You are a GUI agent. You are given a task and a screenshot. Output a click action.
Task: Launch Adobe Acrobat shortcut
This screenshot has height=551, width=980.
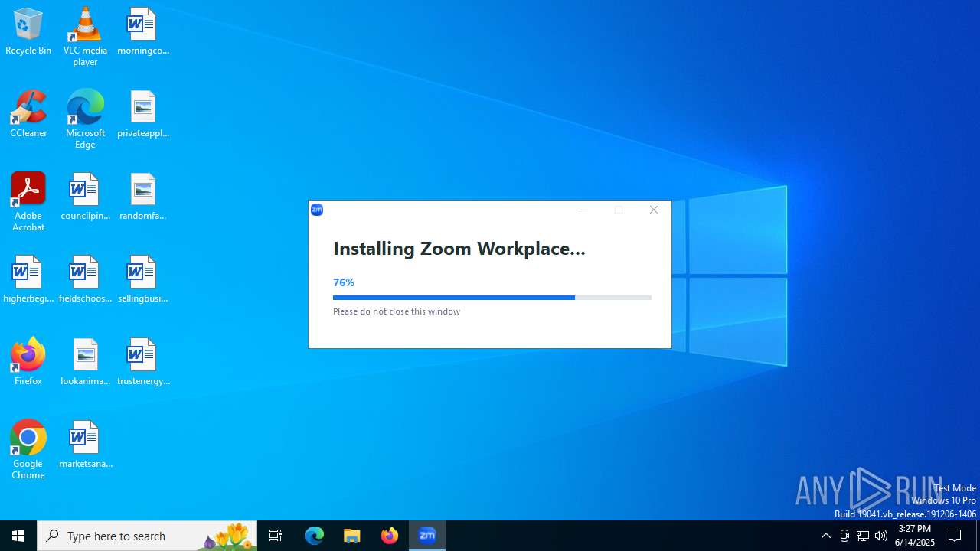point(28,202)
